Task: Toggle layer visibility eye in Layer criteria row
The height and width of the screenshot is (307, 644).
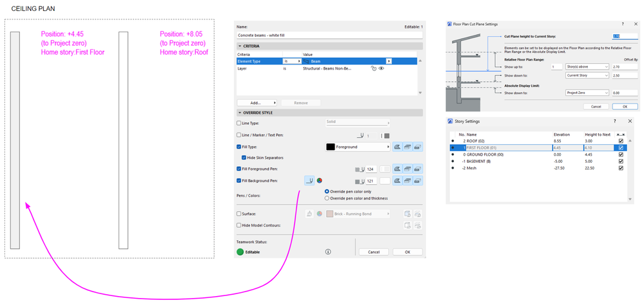Action: point(381,69)
